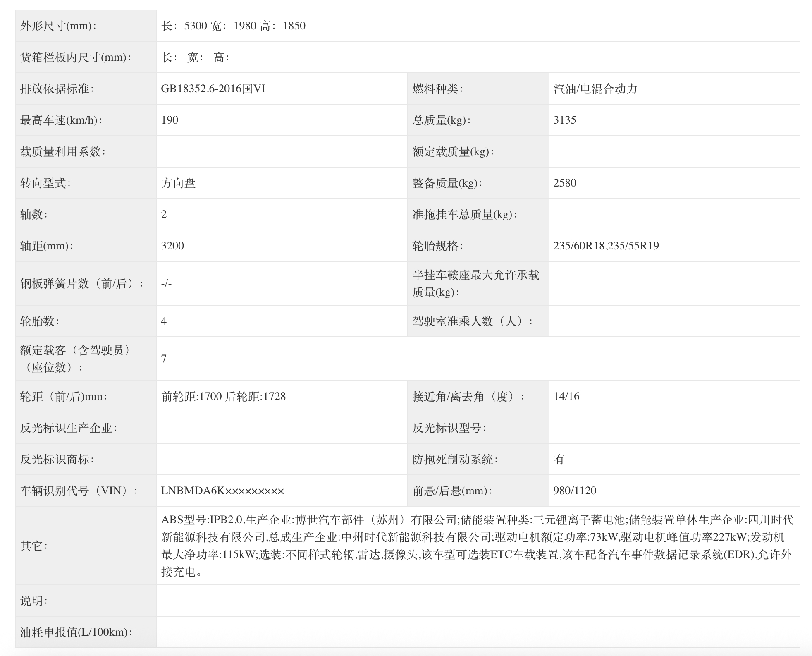
Task: Click the curb weight value 2580
Action: click(564, 183)
